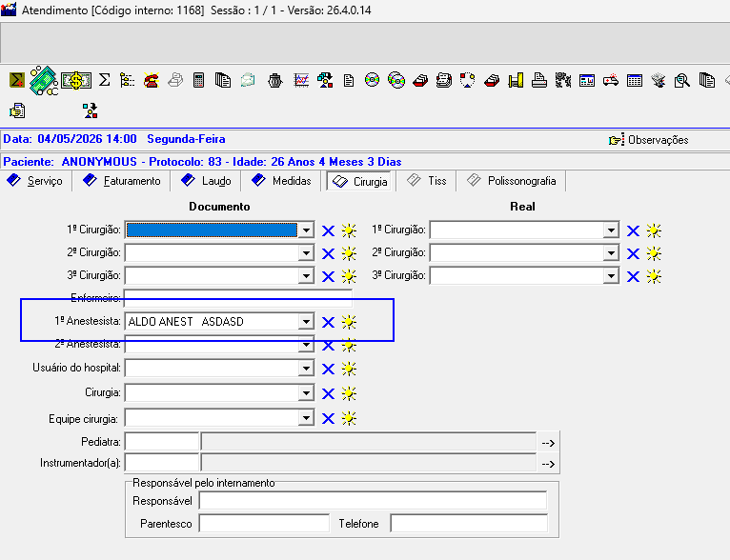Click the Responsável text field
This screenshot has width=730, height=560.
tap(373, 500)
